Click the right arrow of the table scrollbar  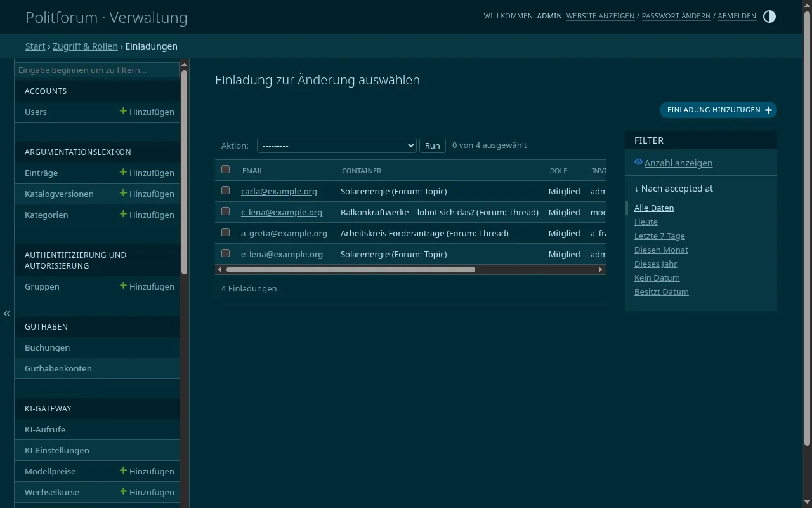pyautogui.click(x=600, y=270)
